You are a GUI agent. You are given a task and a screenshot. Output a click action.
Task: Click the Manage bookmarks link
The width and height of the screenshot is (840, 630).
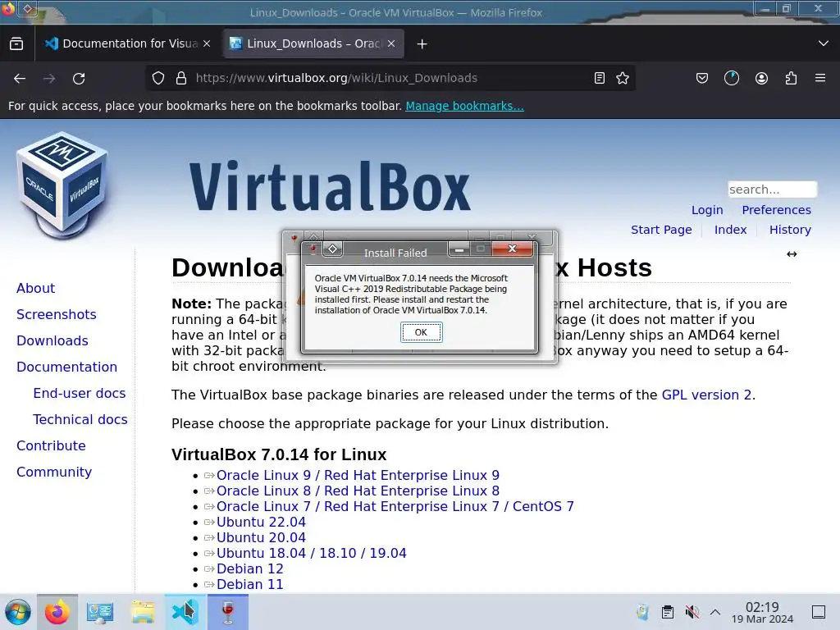pyautogui.click(x=464, y=106)
